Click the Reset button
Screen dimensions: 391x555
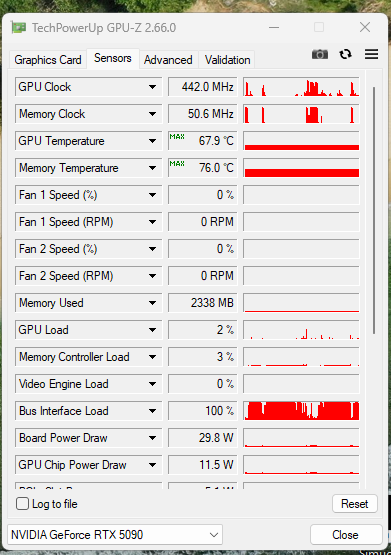pos(355,504)
